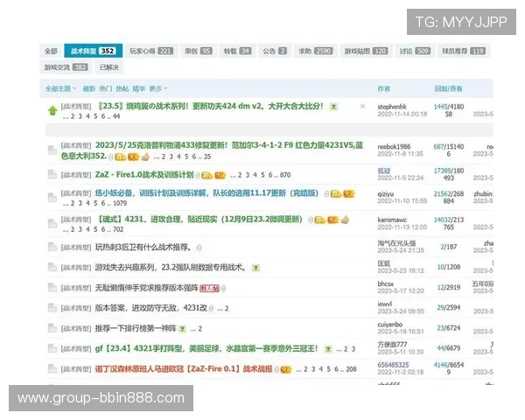This screenshot has width=525, height=420.
Task: Click the [战术阵型] tag before 推荐一下排行榜第一神阵
Action: [76, 329]
